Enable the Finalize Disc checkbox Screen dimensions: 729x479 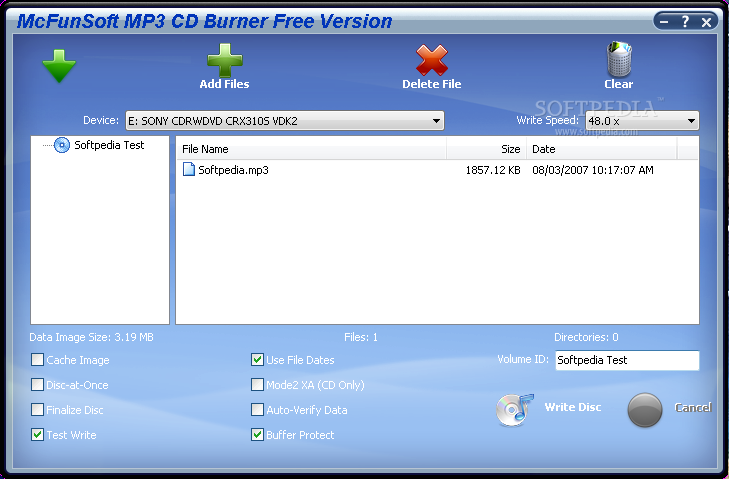37,410
